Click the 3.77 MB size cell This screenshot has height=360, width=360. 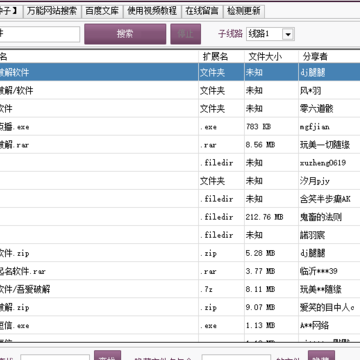(x=260, y=271)
